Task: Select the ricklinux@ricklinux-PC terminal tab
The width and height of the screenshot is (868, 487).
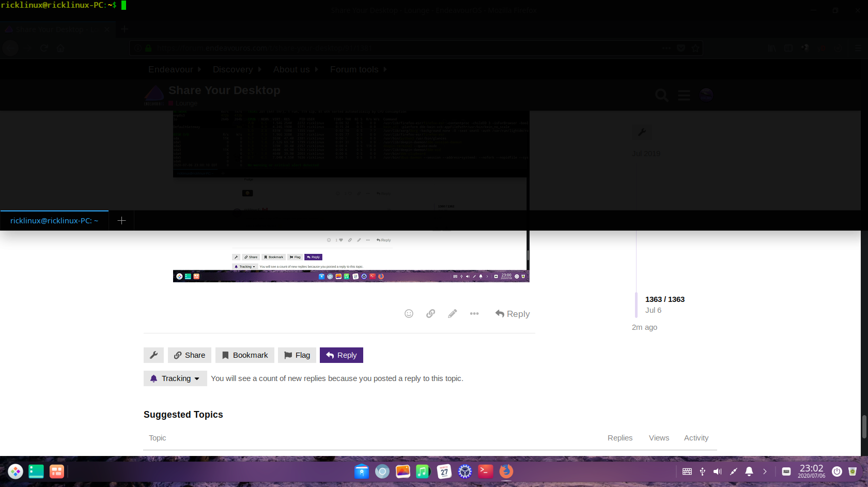Action: (54, 221)
